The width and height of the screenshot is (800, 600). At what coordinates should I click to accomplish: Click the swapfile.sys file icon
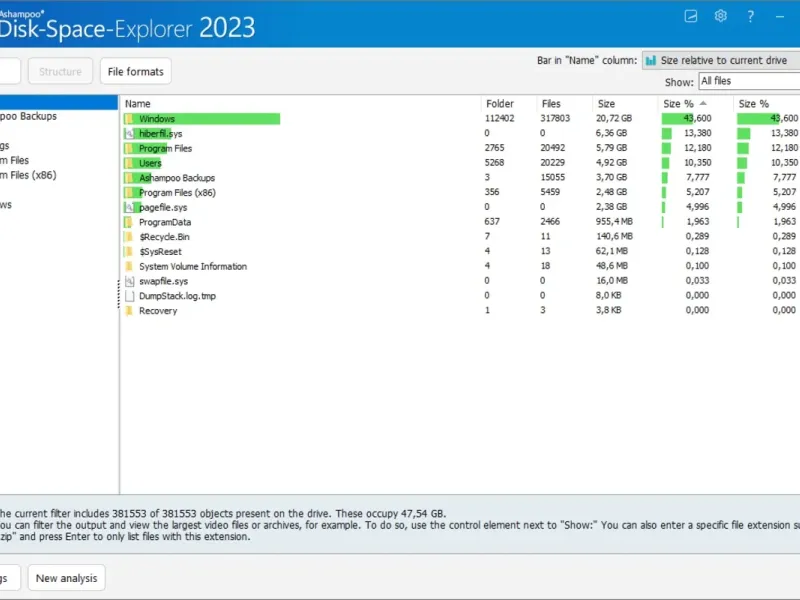(x=129, y=281)
